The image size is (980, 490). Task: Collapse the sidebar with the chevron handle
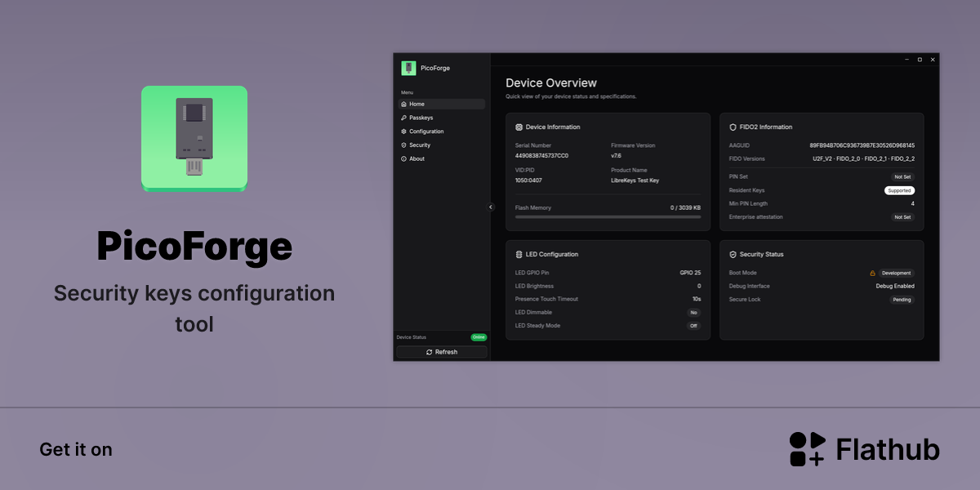click(x=491, y=207)
